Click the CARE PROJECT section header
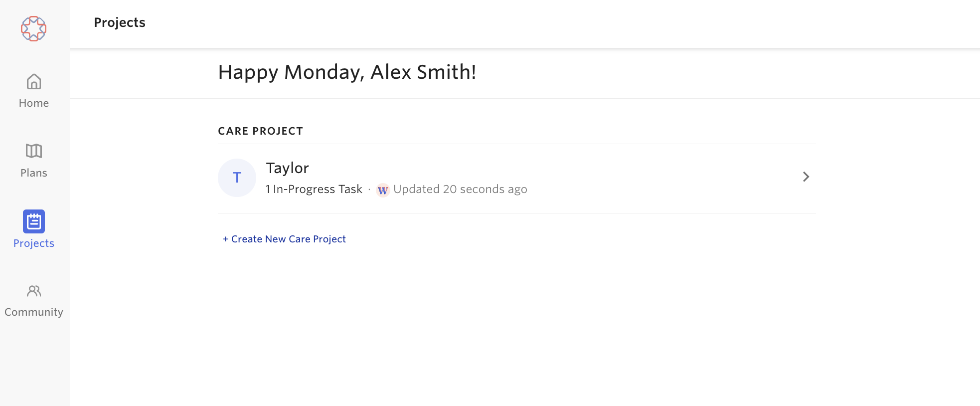Screen dimensions: 980x406 pyautogui.click(x=260, y=131)
